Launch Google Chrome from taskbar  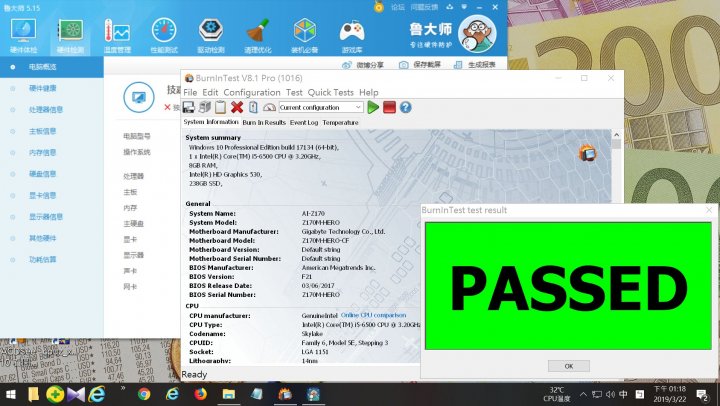click(144, 395)
